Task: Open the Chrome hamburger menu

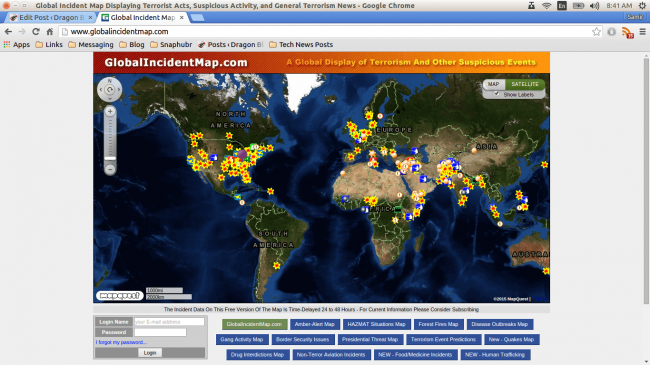Action: (643, 32)
